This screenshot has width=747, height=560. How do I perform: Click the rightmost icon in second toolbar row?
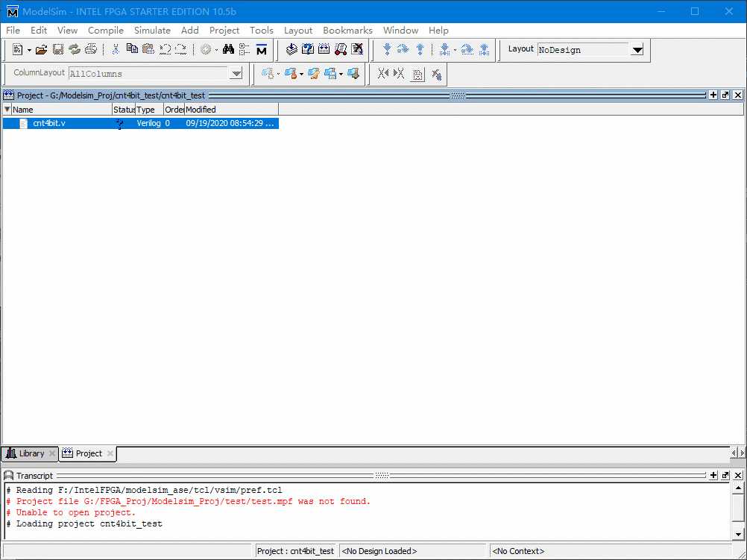(x=436, y=75)
